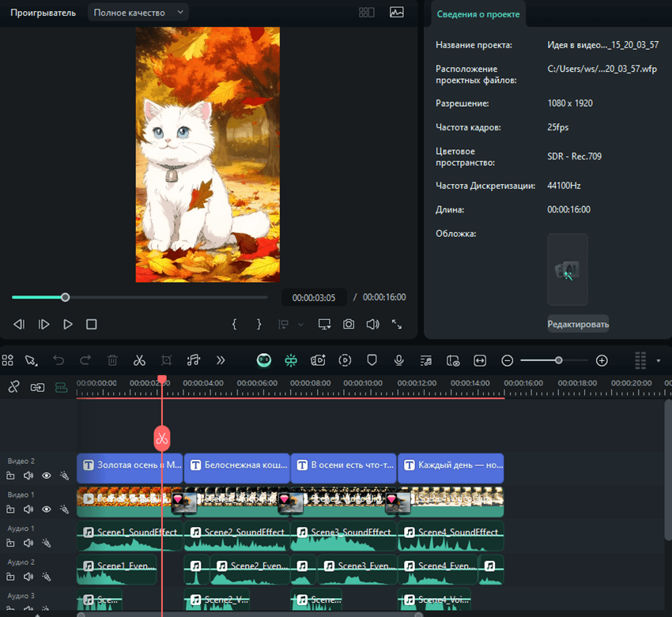Click the Редактировать button
Viewport: 672px width, 617px height.
point(578,324)
